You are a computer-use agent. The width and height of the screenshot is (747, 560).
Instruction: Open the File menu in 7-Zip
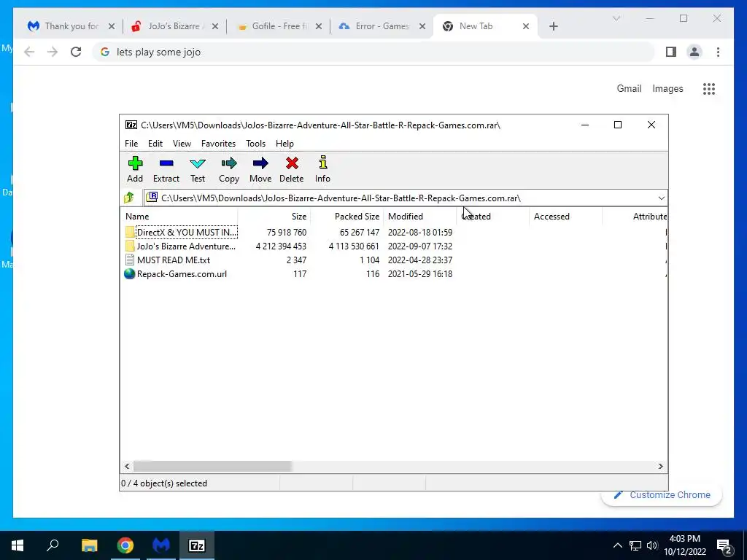point(131,144)
